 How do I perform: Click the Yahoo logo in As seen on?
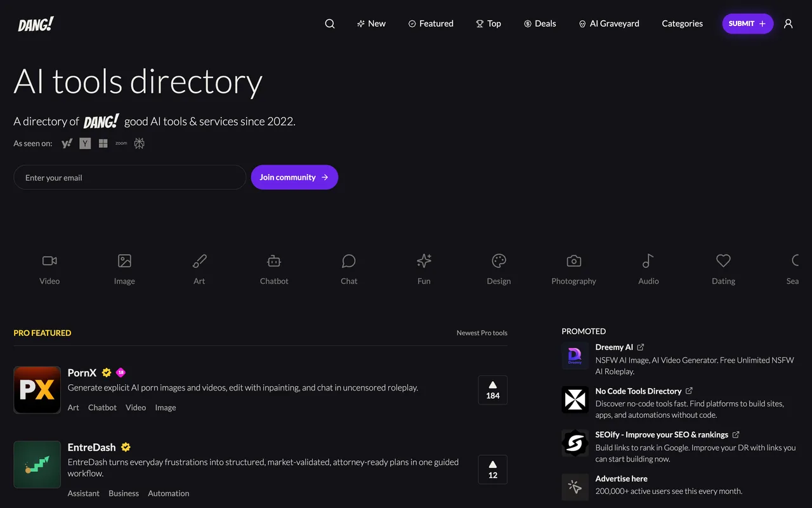point(67,144)
